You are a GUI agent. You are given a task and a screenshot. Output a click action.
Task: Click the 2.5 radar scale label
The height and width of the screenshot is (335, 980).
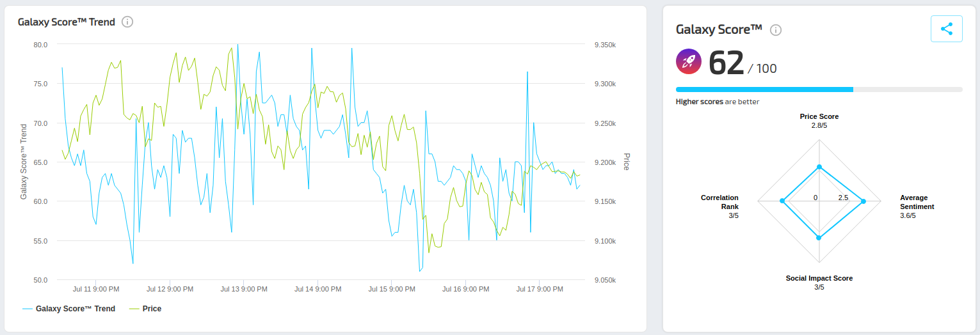tap(843, 198)
